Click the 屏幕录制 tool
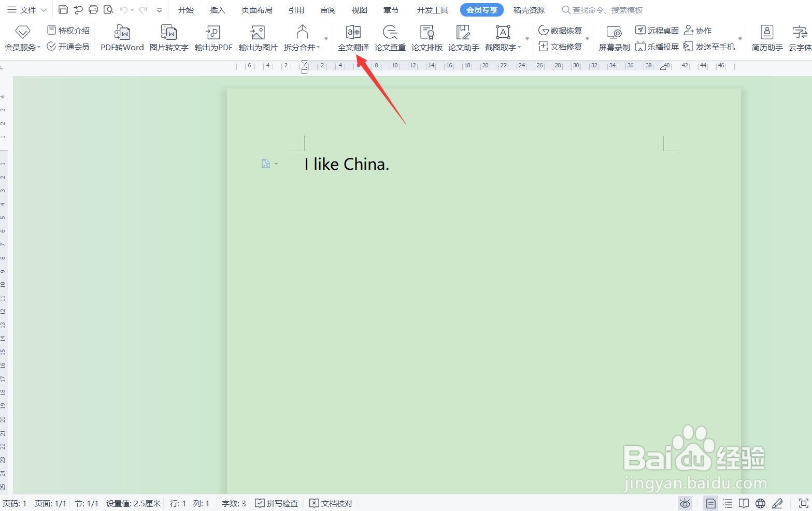 point(615,38)
